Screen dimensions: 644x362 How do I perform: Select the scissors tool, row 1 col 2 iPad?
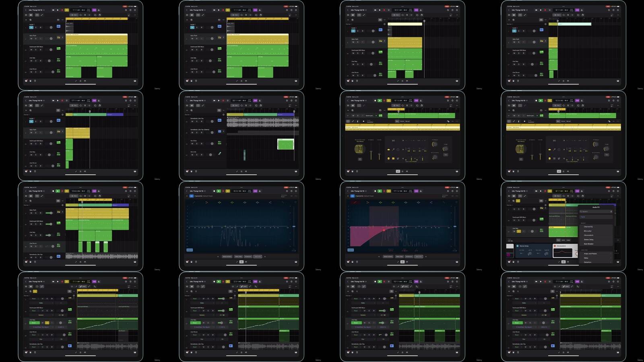point(246,15)
